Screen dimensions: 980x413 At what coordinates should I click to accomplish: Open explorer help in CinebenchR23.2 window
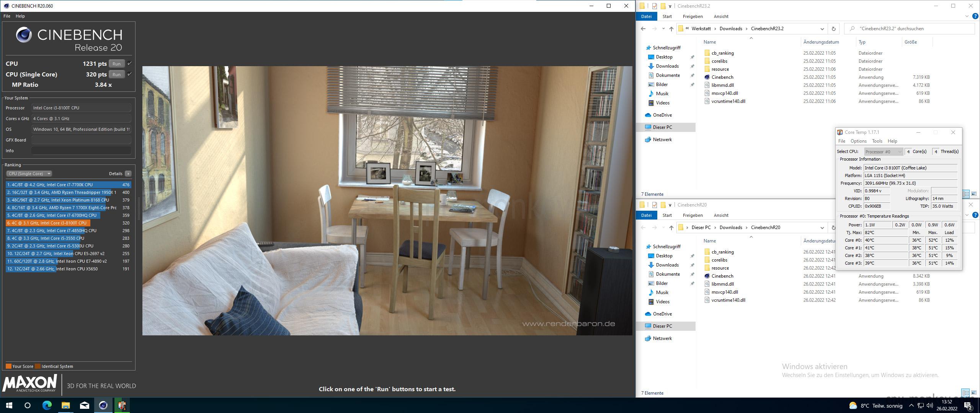tap(975, 16)
